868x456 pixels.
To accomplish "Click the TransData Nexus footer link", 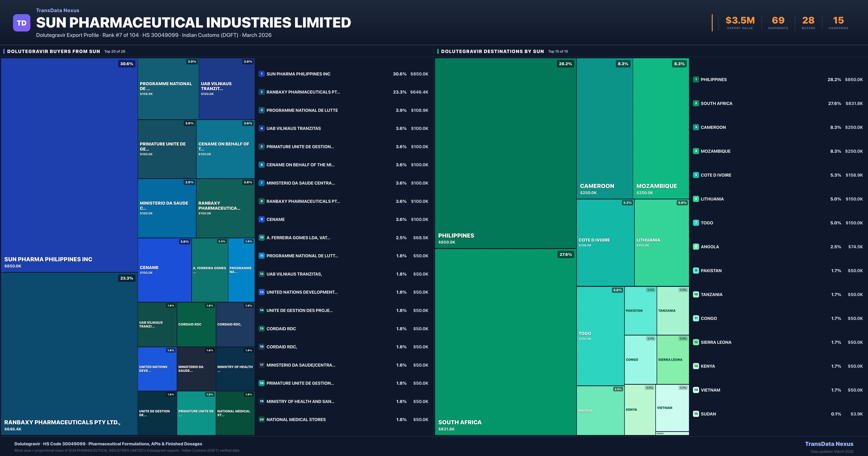I will [x=829, y=444].
